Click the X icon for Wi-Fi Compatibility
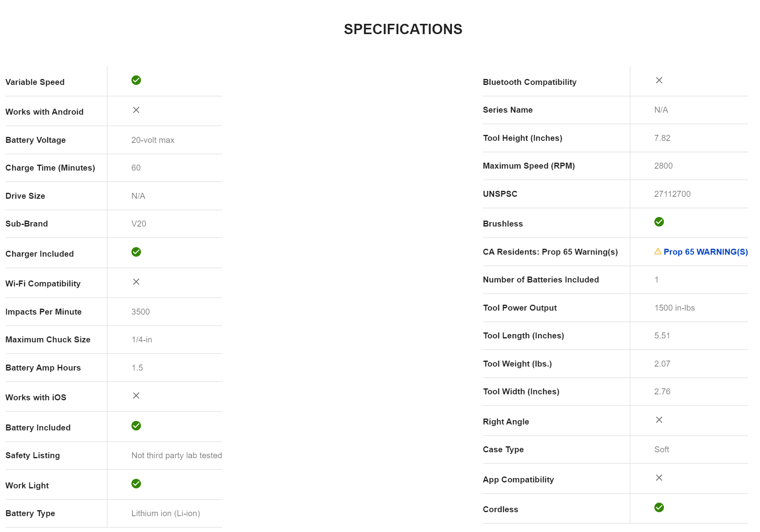The height and width of the screenshot is (532, 760). tap(136, 282)
